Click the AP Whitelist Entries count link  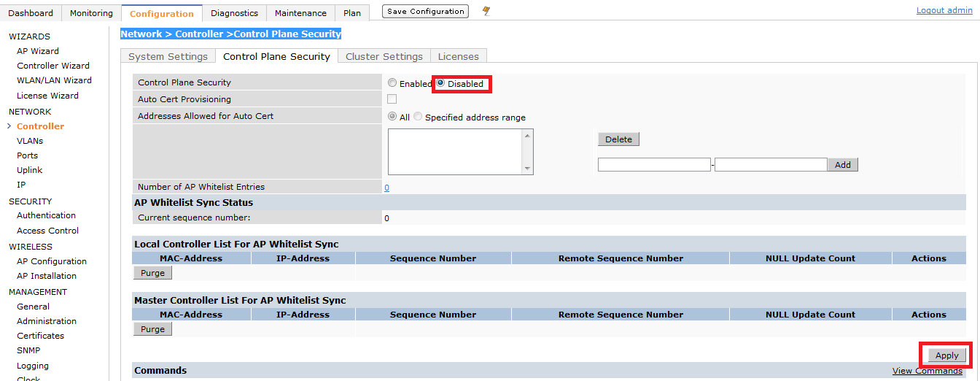click(386, 188)
